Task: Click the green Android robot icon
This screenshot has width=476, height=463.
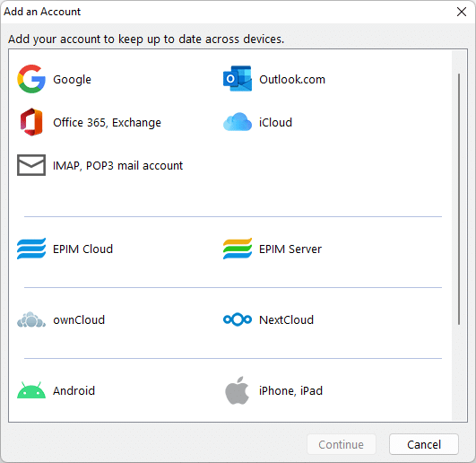Action: (x=31, y=390)
